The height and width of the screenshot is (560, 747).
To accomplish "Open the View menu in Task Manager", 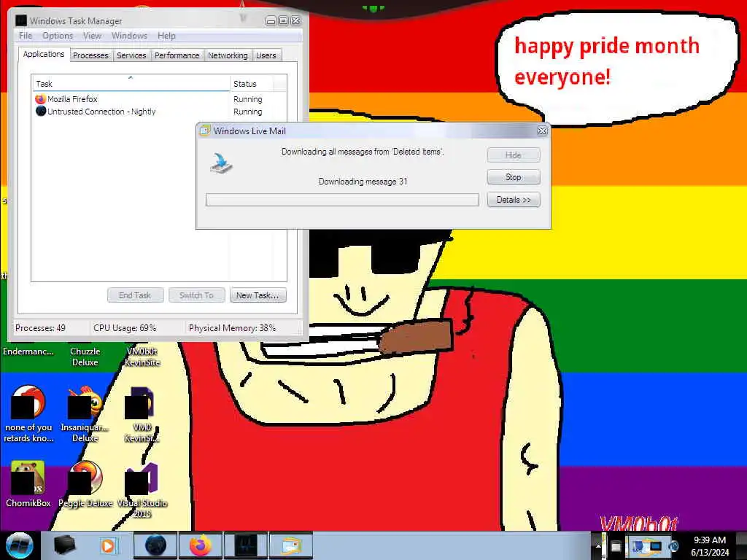I will pyautogui.click(x=92, y=36).
